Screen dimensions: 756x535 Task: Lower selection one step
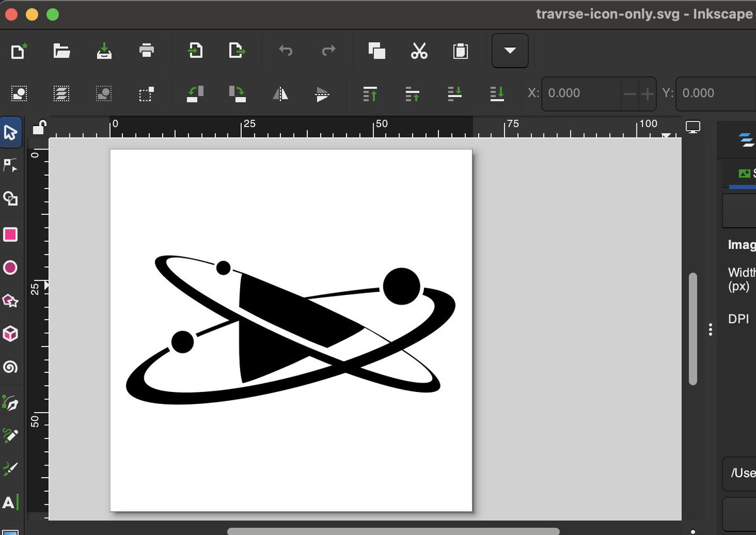[x=455, y=94]
